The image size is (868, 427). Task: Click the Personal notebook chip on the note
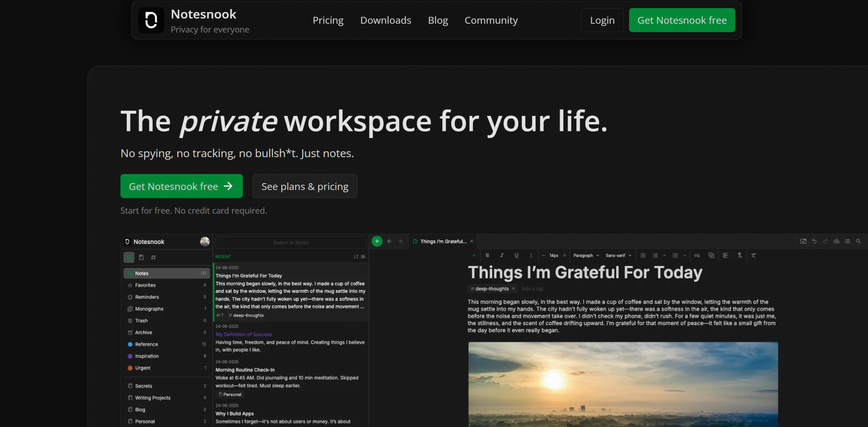(x=230, y=394)
